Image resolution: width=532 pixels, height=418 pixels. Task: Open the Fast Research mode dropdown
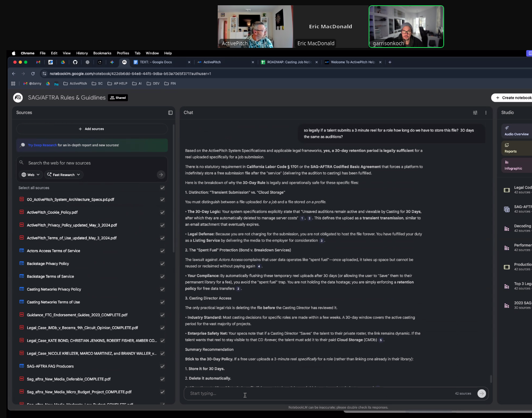pyautogui.click(x=64, y=175)
